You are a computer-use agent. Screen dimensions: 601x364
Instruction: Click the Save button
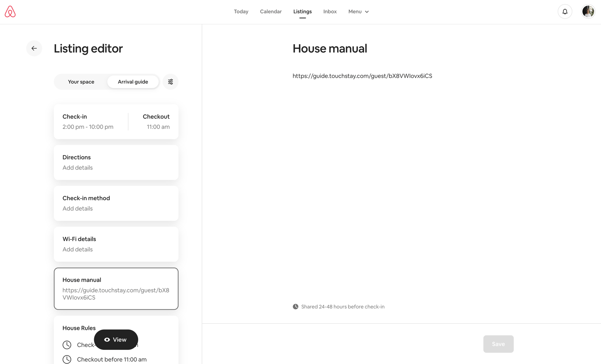pyautogui.click(x=498, y=344)
